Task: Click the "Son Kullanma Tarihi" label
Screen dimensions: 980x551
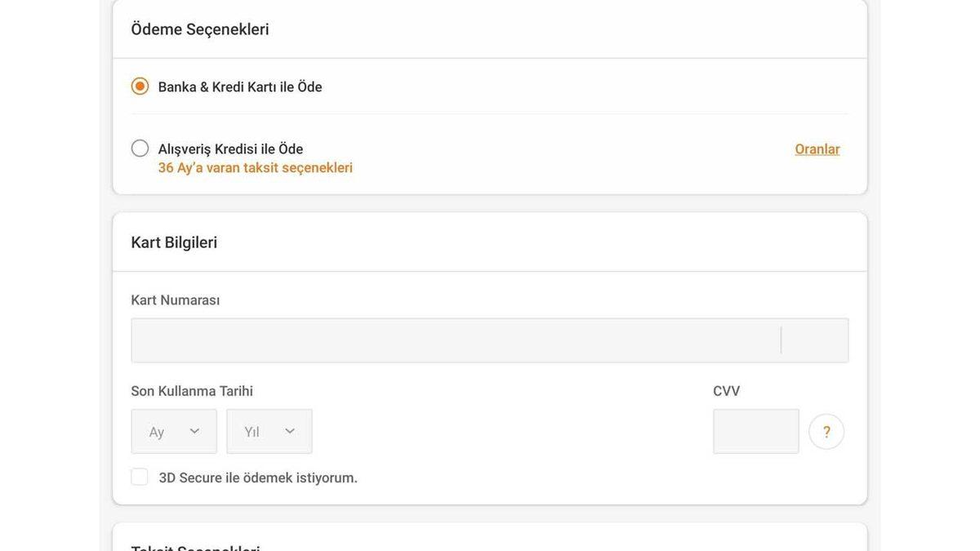Action: coord(191,390)
